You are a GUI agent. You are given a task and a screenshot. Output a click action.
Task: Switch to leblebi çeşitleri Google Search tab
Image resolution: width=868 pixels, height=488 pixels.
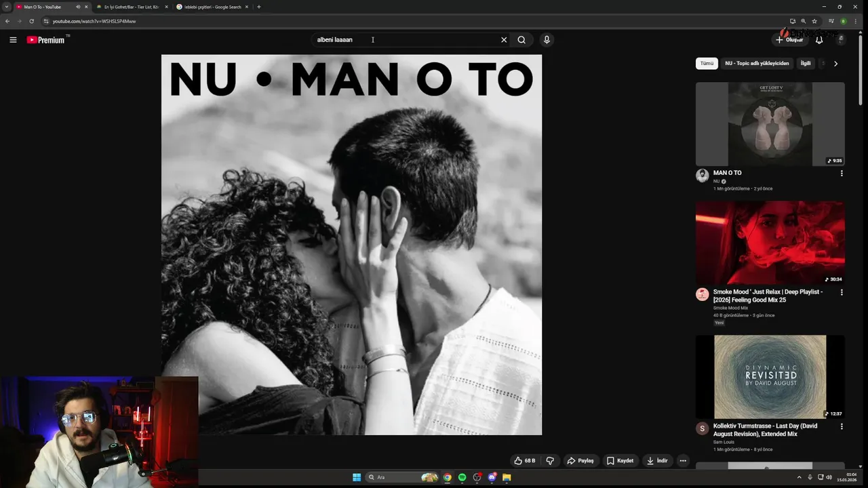(212, 7)
